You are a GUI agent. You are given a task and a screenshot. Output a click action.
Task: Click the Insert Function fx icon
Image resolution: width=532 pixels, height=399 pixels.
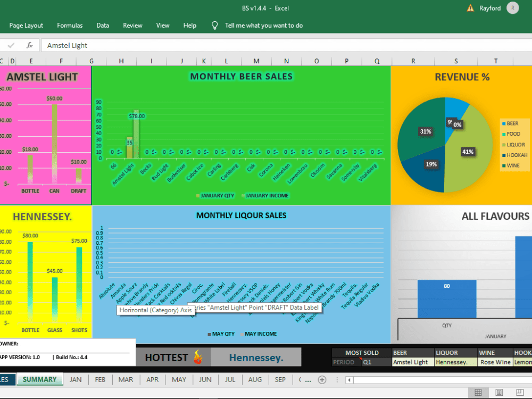click(x=30, y=45)
